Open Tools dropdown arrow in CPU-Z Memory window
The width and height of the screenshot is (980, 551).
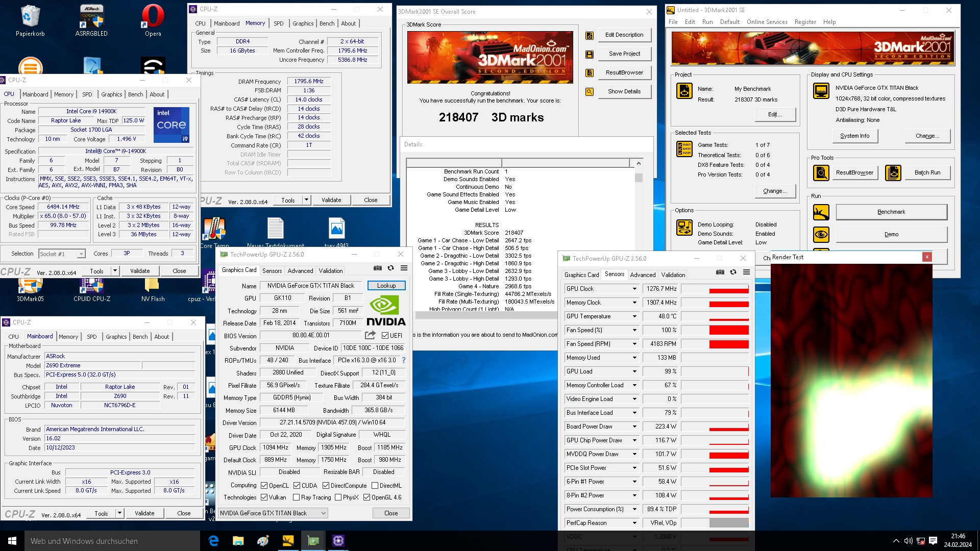pos(306,200)
